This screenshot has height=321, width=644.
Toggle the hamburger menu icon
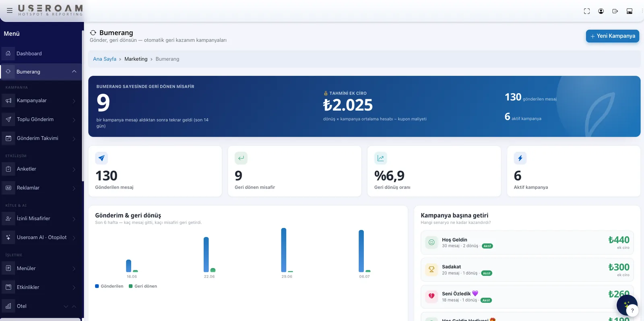coord(10,11)
